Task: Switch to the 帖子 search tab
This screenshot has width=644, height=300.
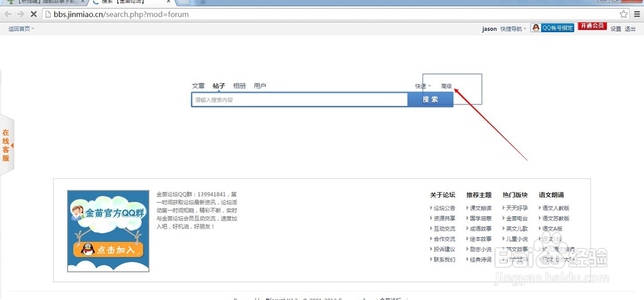Action: pyautogui.click(x=219, y=86)
